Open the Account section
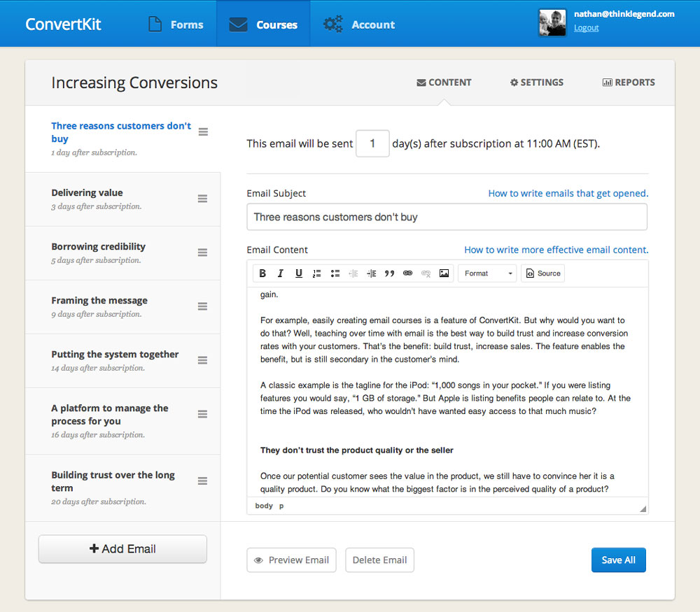 point(359,24)
